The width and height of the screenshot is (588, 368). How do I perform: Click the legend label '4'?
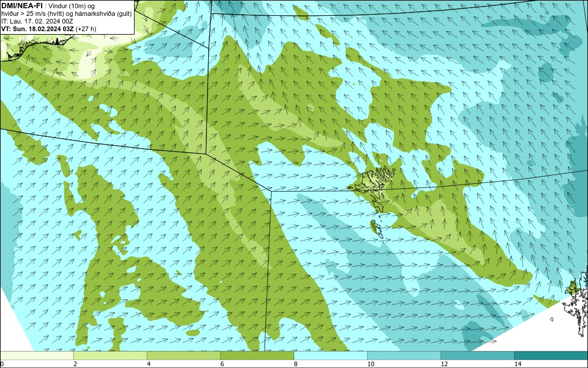(x=149, y=364)
